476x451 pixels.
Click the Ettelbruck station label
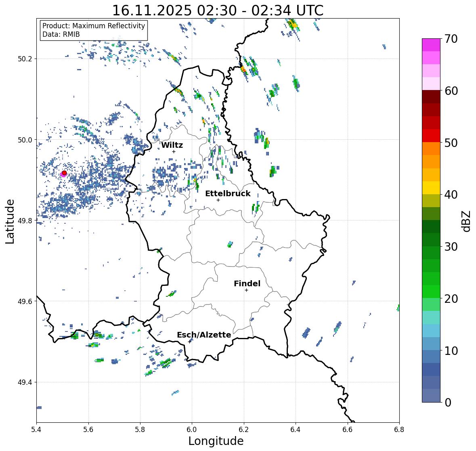coord(228,194)
